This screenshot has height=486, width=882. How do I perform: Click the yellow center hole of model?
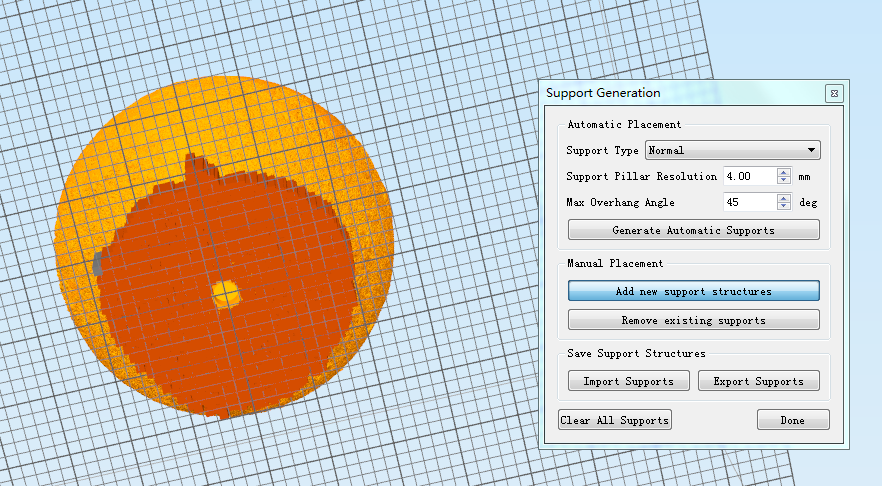point(226,294)
